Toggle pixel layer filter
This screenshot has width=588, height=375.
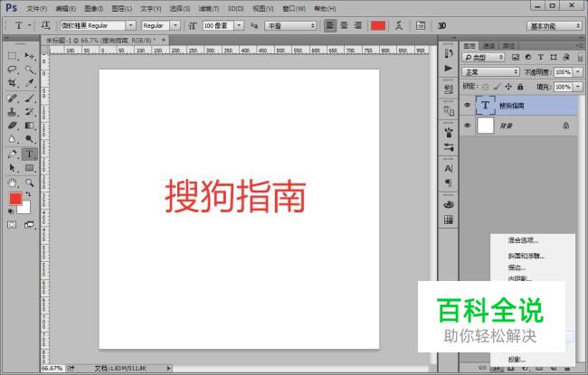(516, 57)
